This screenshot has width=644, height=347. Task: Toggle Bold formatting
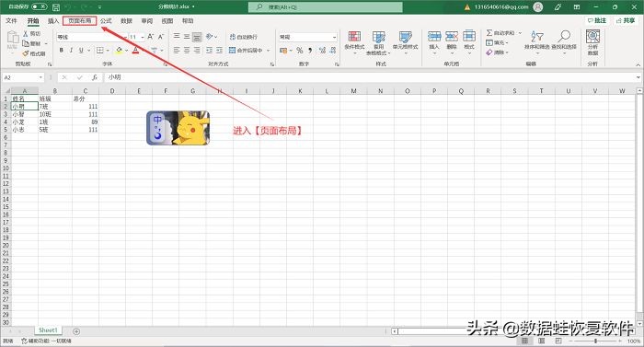62,50
